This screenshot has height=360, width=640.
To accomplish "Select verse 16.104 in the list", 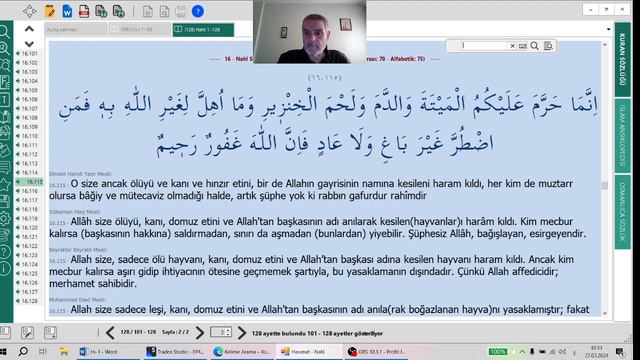I will [x=29, y=81].
